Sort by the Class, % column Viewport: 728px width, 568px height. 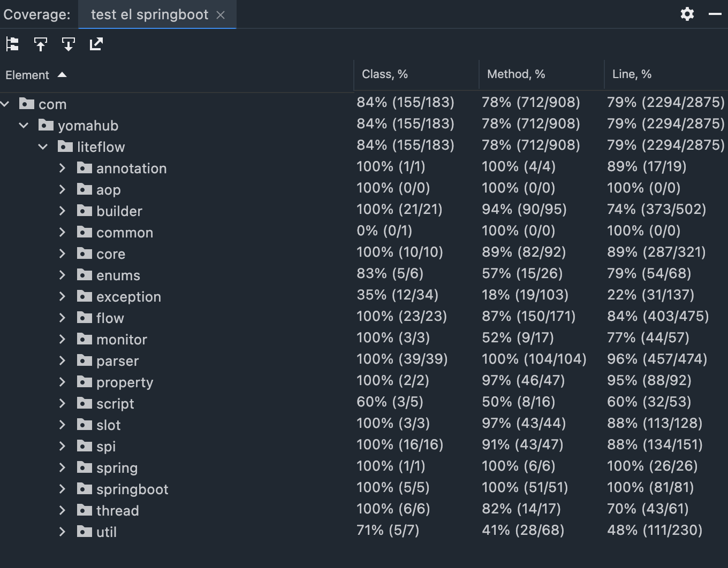click(x=384, y=74)
